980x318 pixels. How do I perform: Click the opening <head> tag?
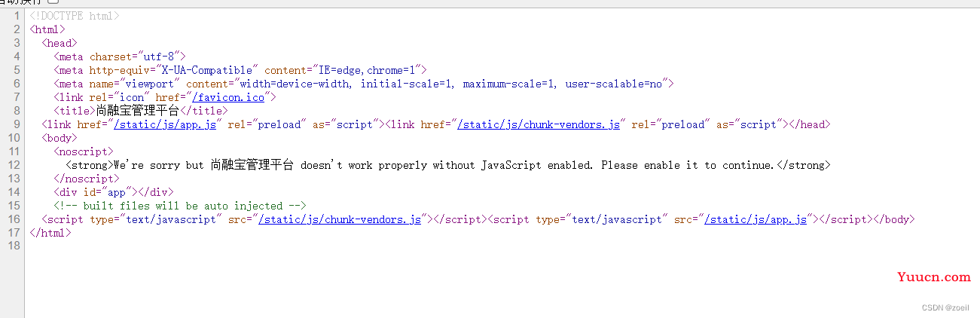click(x=60, y=43)
